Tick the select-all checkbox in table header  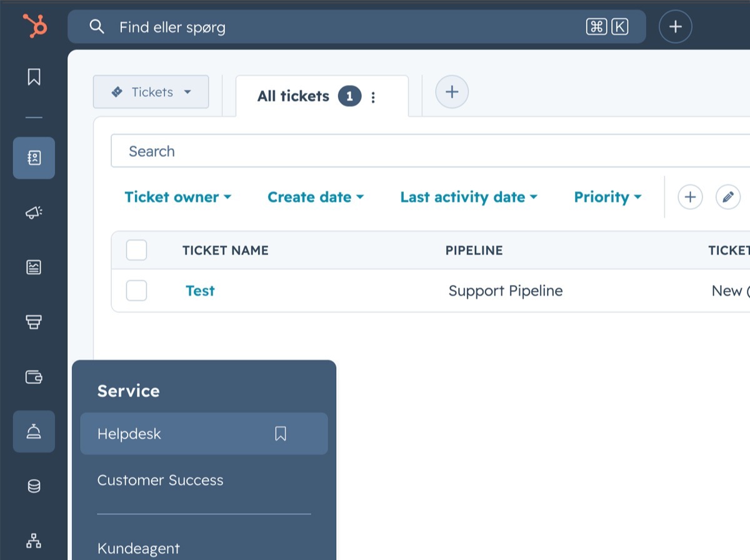pos(136,250)
